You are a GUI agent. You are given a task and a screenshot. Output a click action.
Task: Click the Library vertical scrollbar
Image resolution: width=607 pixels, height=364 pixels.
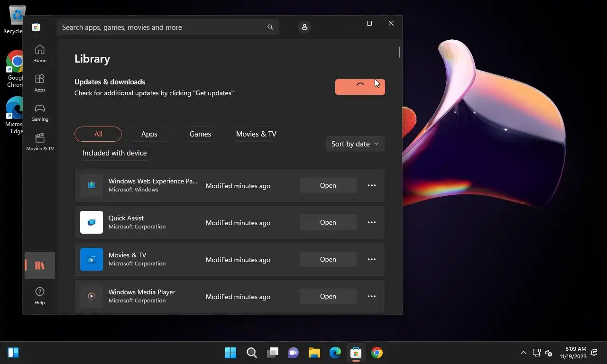(400, 52)
